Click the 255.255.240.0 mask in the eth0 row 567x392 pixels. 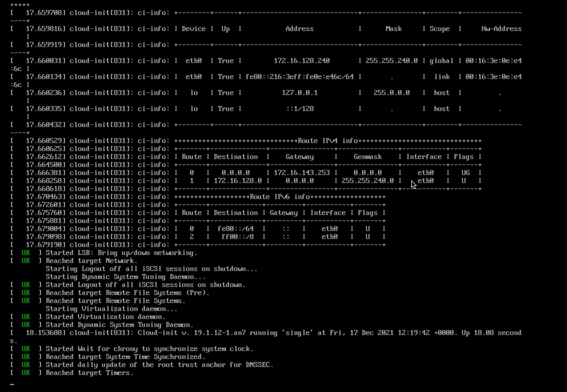[x=391, y=61]
